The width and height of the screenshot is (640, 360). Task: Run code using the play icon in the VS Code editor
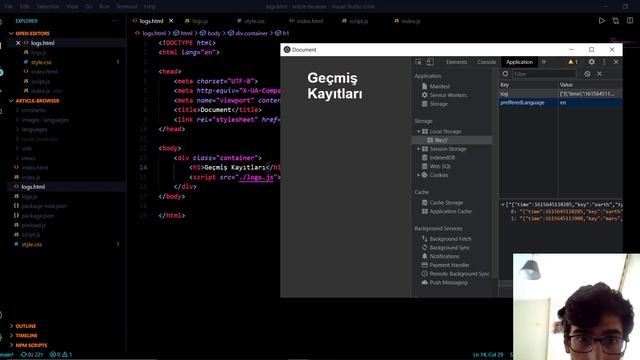click(602, 21)
